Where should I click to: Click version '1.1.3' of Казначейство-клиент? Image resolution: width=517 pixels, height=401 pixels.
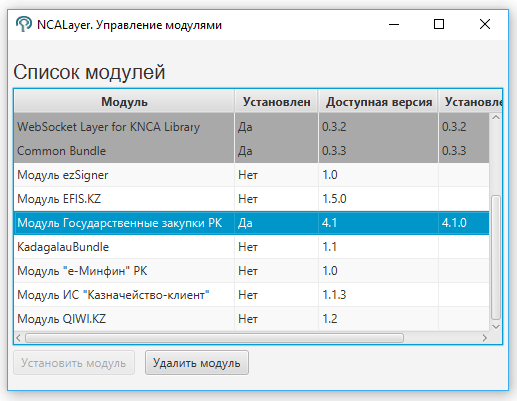(x=334, y=295)
